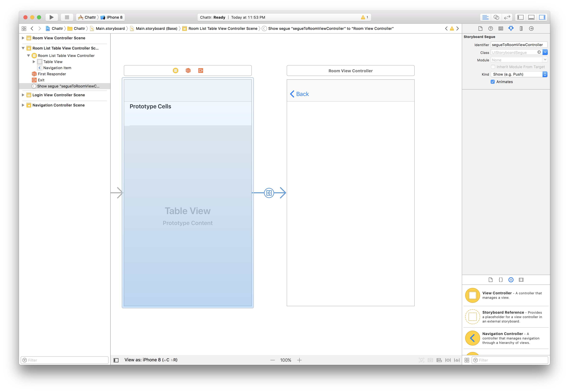Viewport: 569px width, 392px height.
Task: Switch to the Assistant editor
Action: point(497,17)
